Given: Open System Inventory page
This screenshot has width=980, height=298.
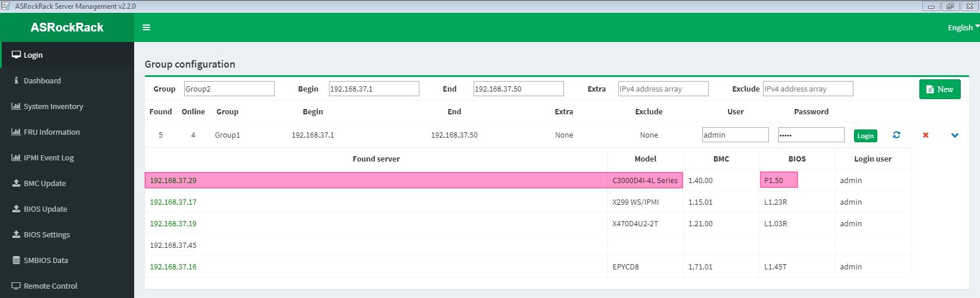Looking at the screenshot, I should click(x=67, y=106).
